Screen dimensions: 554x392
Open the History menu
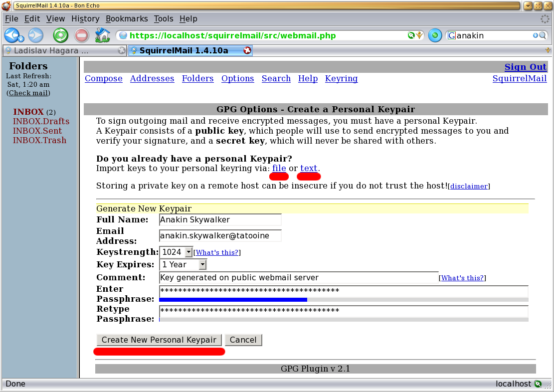click(x=85, y=19)
